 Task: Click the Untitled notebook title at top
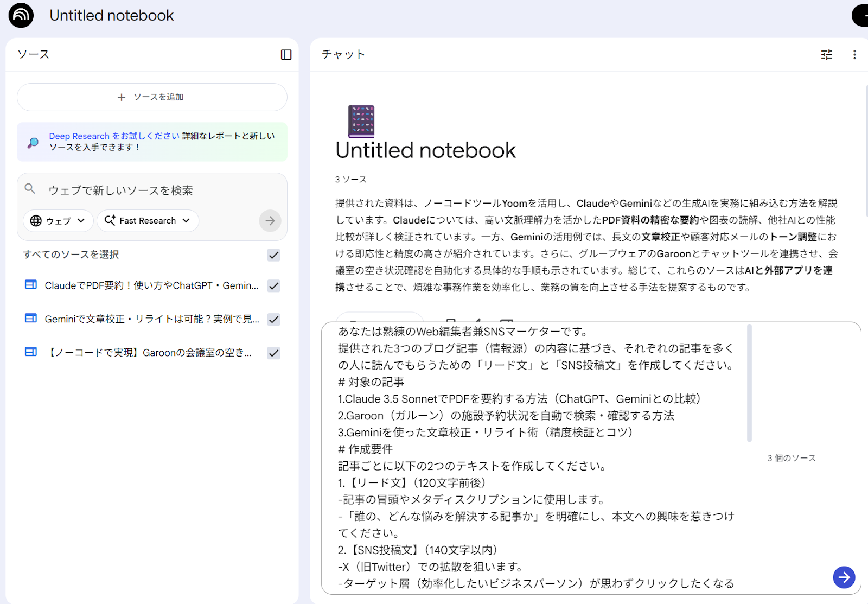click(111, 15)
